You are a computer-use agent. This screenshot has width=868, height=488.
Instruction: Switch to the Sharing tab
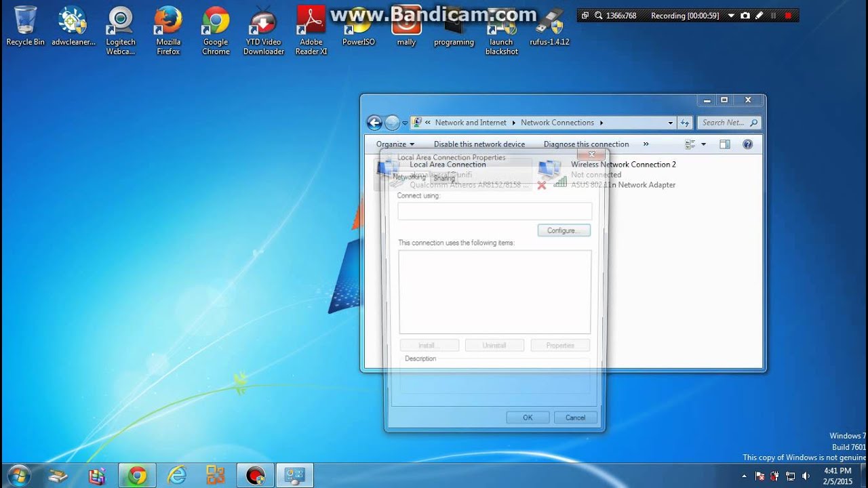pos(444,178)
